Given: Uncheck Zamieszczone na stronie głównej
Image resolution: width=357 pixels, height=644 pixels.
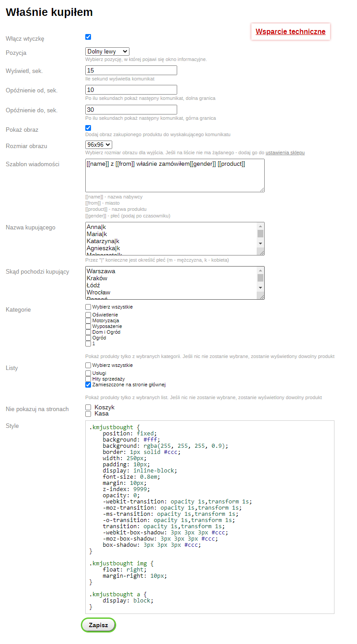Looking at the screenshot, I should click(x=88, y=385).
